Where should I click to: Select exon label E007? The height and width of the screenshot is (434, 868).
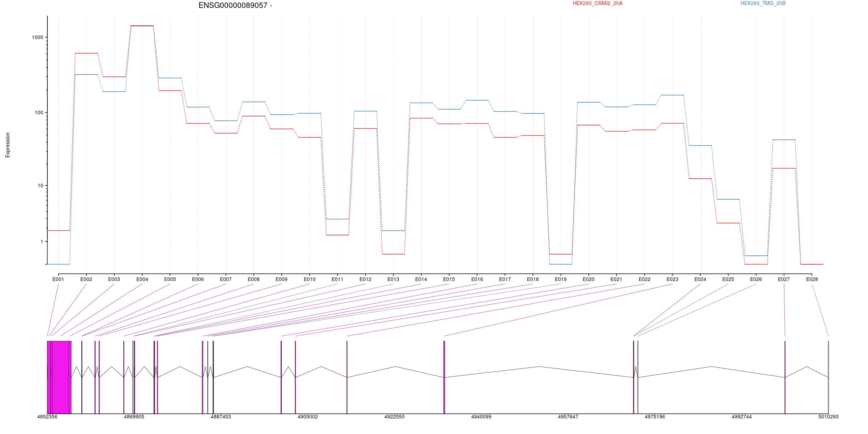tap(226, 279)
